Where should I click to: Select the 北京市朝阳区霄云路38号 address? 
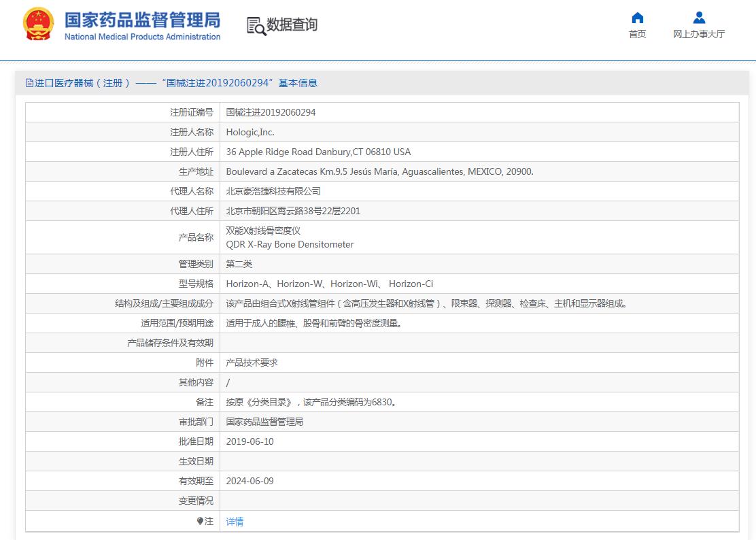click(x=293, y=212)
